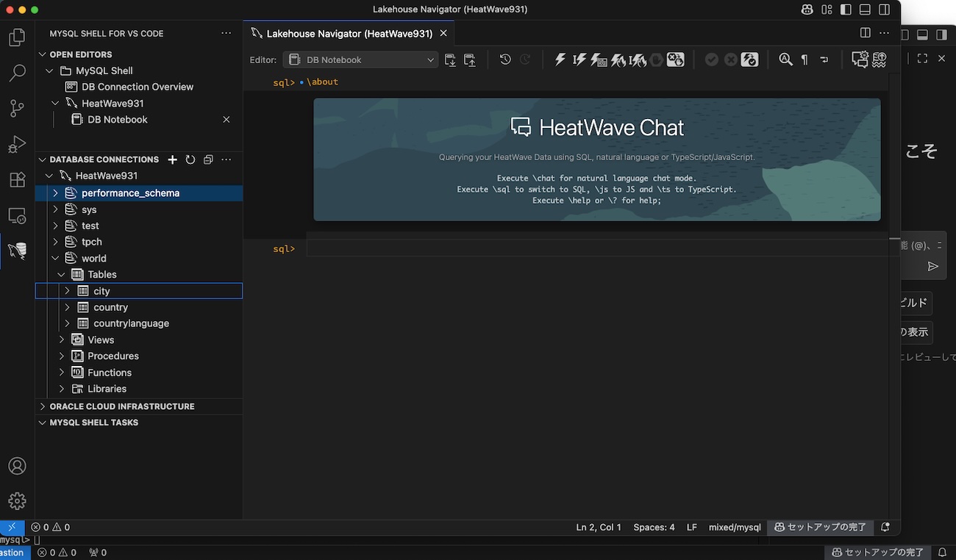Viewport: 956px width, 560px height.
Task: Toggle the bottom panel from the title bar
Action: [866, 10]
